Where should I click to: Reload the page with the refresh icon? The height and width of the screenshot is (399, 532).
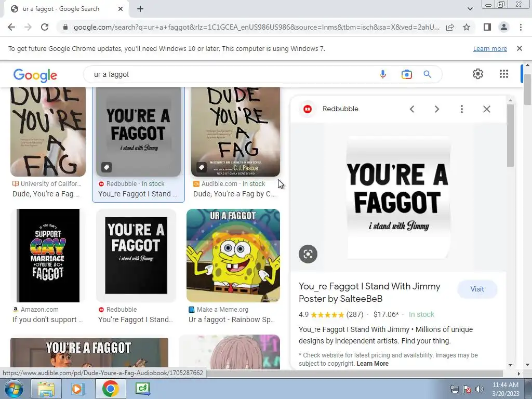(x=45, y=27)
